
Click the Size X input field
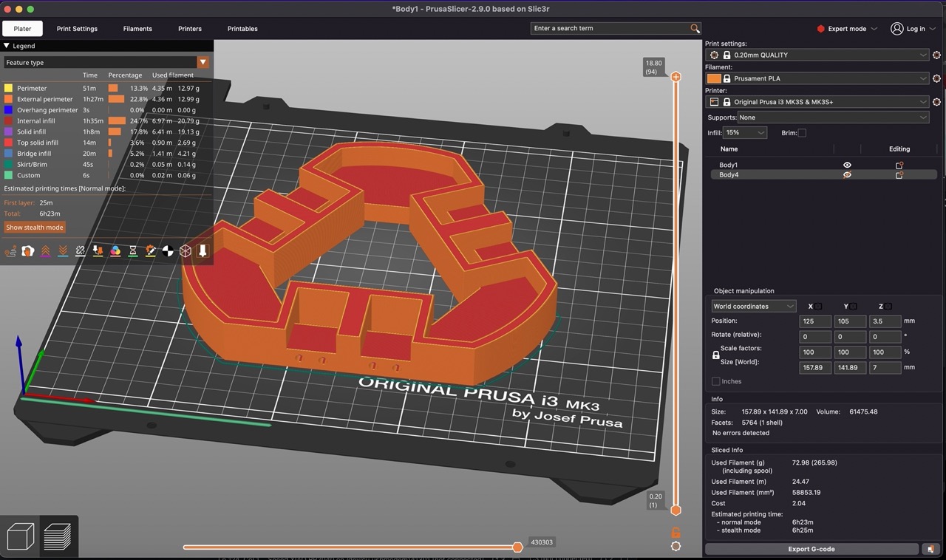point(815,367)
